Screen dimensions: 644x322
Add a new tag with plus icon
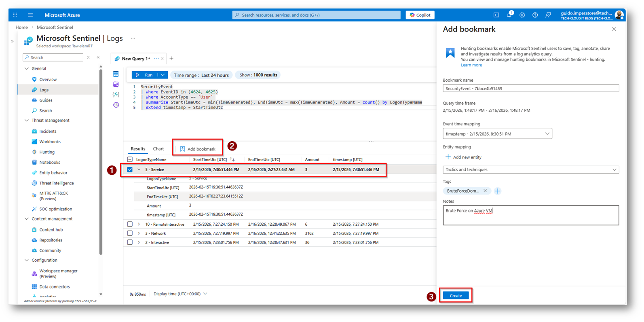coord(498,191)
